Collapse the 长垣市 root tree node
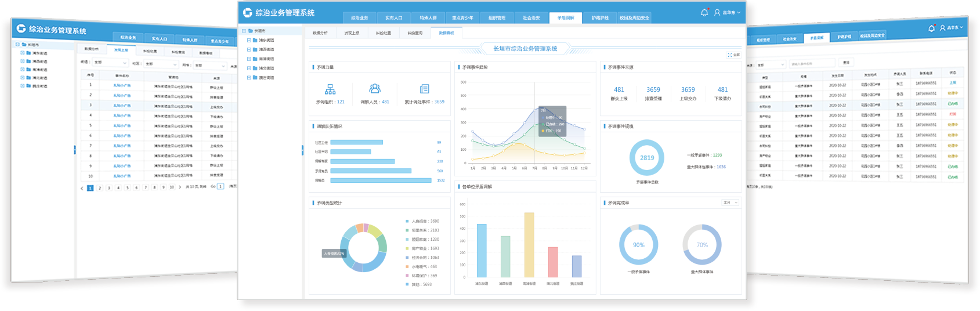This screenshot has width=980, height=311. [244, 31]
